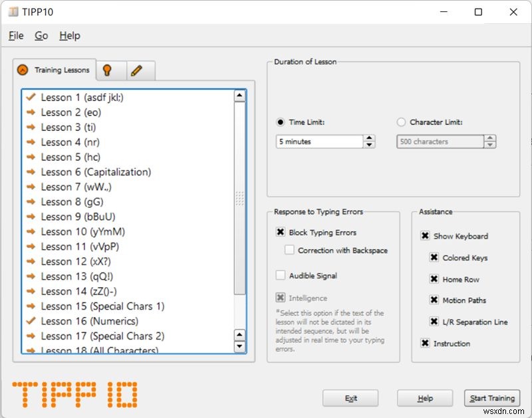Select Lesson 15 (Special Chars 1)
The image size is (532, 418).
tap(128, 306)
